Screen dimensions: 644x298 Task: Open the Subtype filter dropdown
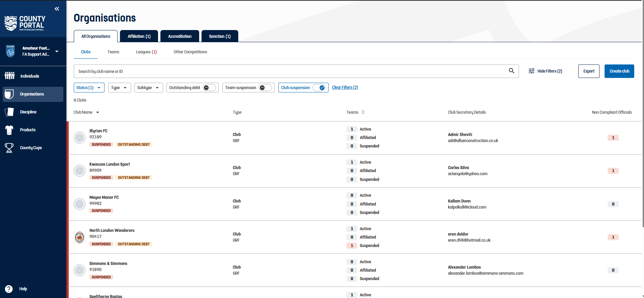tap(149, 88)
